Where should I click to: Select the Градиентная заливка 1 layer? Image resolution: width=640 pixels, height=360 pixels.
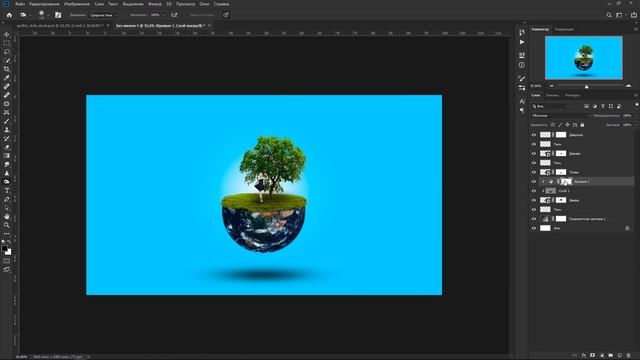coord(587,219)
